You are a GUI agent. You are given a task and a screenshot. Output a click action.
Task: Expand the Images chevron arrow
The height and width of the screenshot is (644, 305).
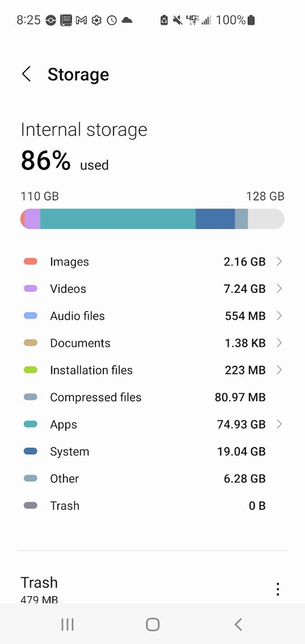pos(279,261)
